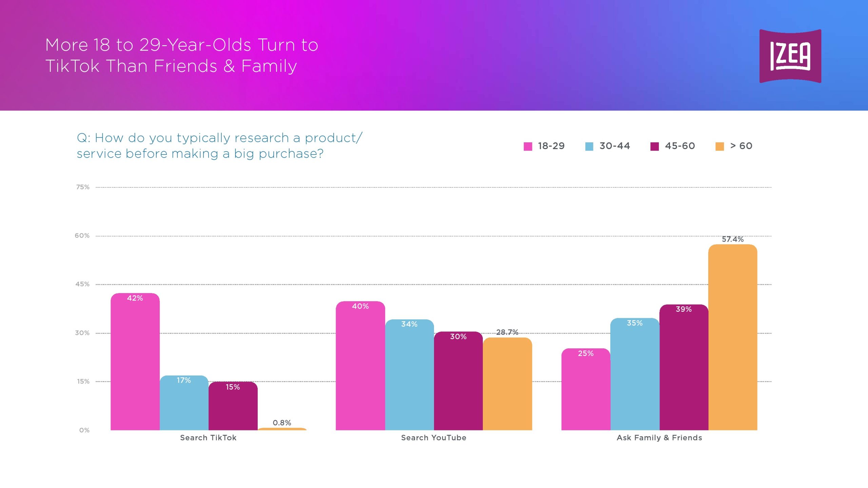Click the blue 30-44 legend swatch
Viewport: 868px width, 488px height.
[x=589, y=146]
